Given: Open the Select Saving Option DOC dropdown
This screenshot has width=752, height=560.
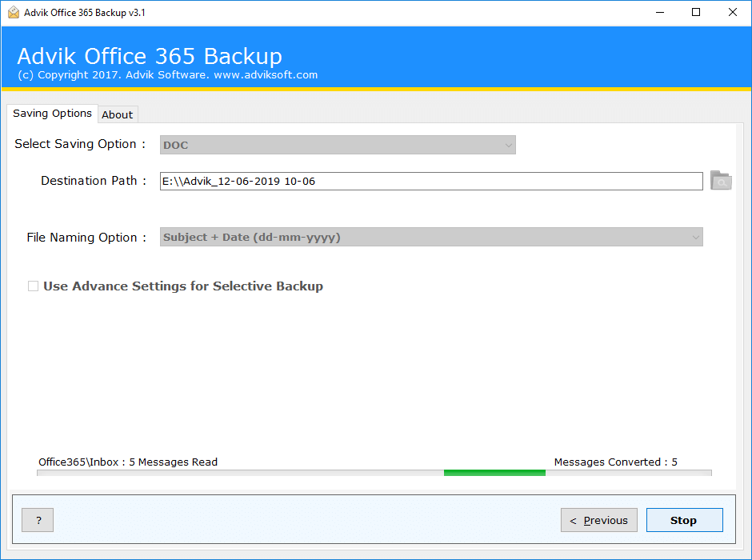Looking at the screenshot, I should coord(338,145).
